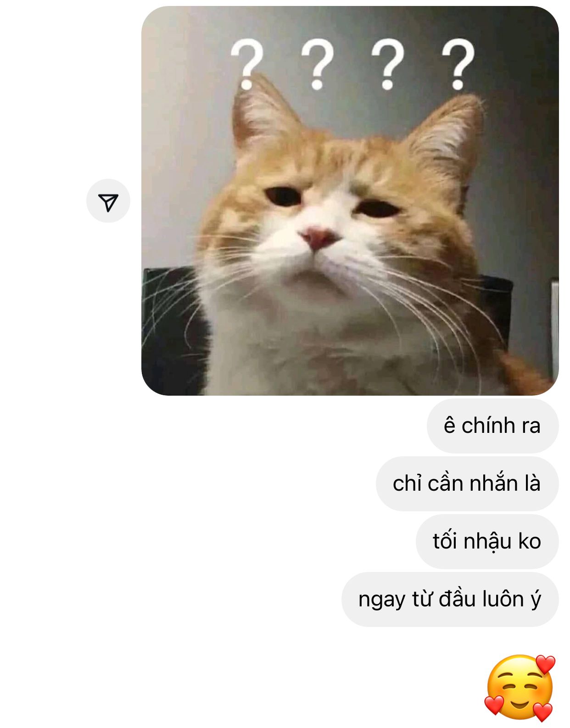The width and height of the screenshot is (570, 728).
Task: Click the top-right heart on the emoji
Action: (545, 664)
